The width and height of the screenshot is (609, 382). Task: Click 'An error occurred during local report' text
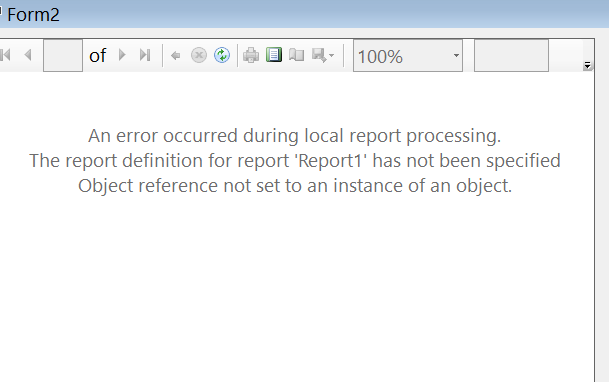click(x=295, y=136)
